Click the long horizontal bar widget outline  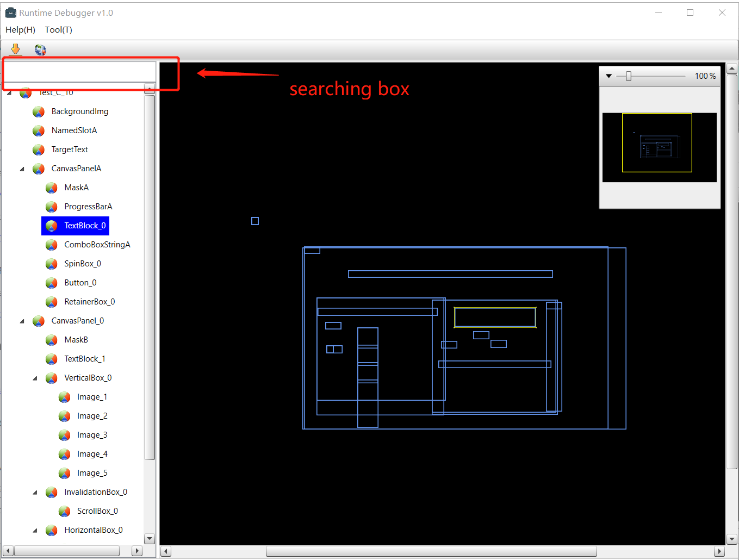coord(450,274)
